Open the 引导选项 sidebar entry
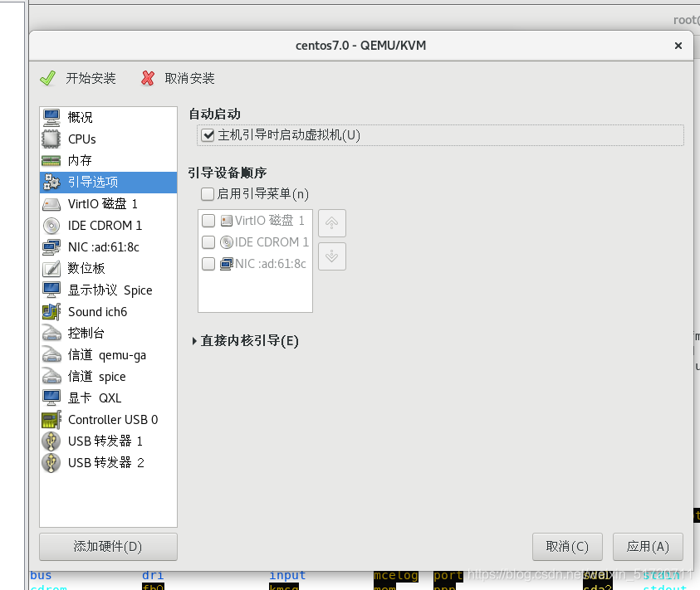The image size is (700, 590). 109,182
